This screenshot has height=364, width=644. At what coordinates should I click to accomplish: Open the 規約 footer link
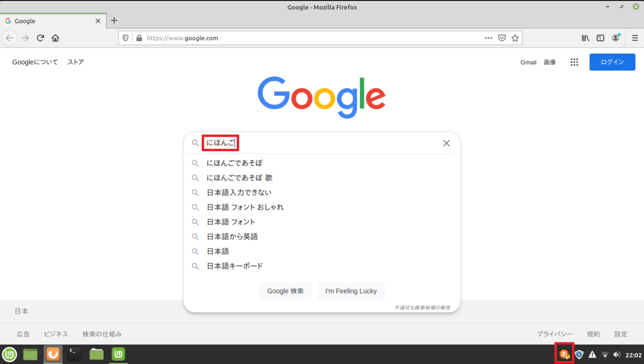click(593, 334)
